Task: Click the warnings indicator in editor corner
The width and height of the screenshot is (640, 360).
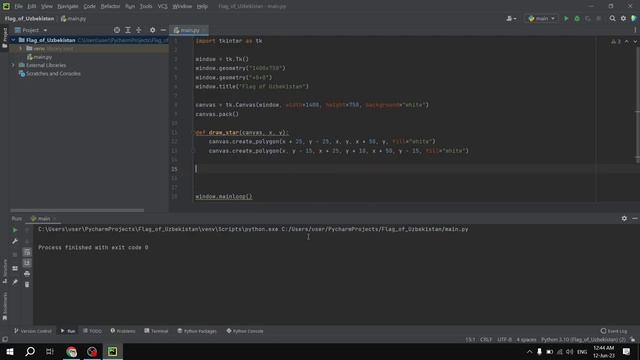Action: [x=616, y=42]
